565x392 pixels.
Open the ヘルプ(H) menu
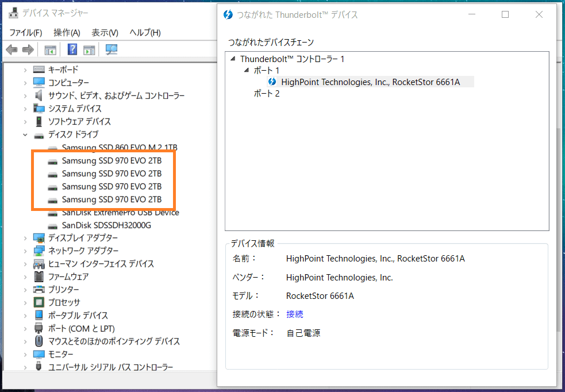pos(145,33)
